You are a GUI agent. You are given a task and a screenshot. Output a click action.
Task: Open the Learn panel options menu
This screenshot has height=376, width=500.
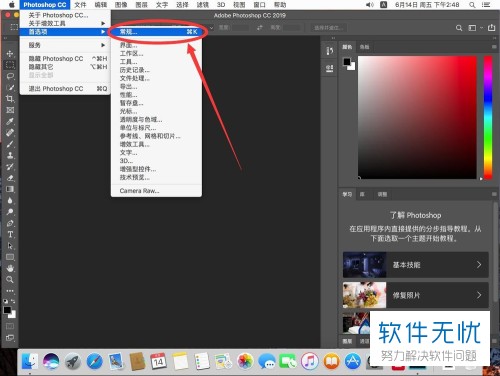point(494,194)
